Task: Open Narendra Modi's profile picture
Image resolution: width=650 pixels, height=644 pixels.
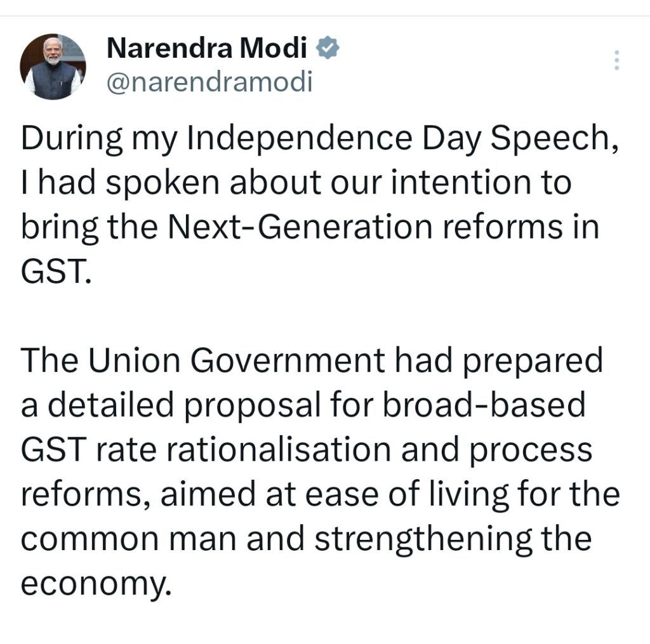Action: [53, 66]
